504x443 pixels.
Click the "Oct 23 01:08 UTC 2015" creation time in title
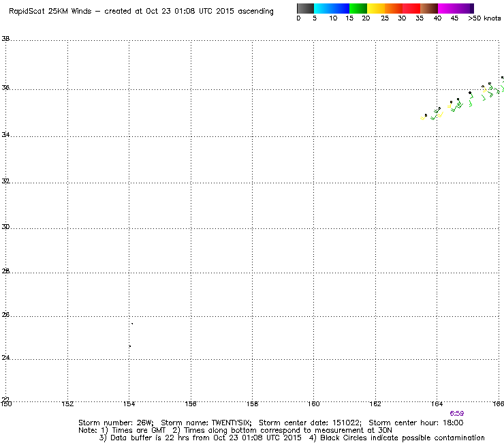(x=190, y=11)
